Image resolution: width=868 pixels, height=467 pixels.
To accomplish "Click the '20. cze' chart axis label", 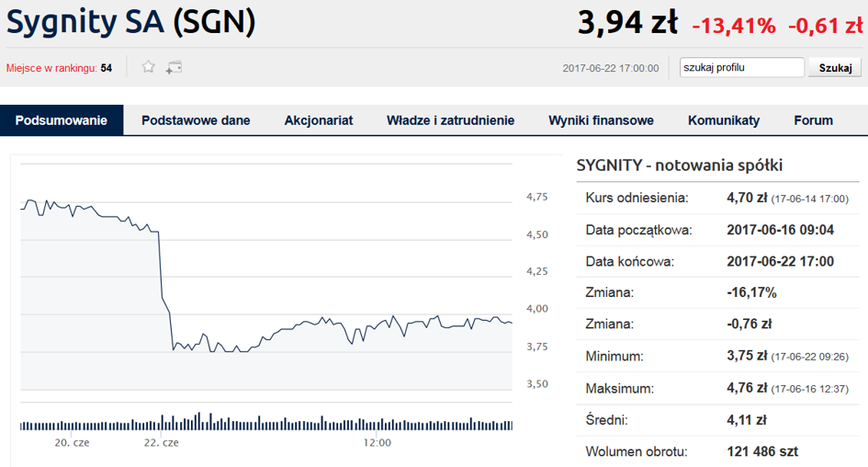I will (x=72, y=442).
